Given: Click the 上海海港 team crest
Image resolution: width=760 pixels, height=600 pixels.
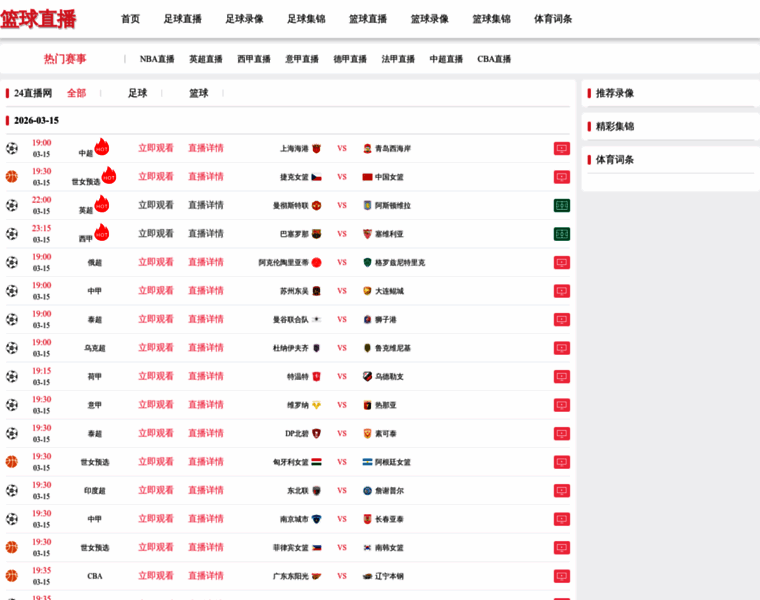Looking at the screenshot, I should coord(317,149).
